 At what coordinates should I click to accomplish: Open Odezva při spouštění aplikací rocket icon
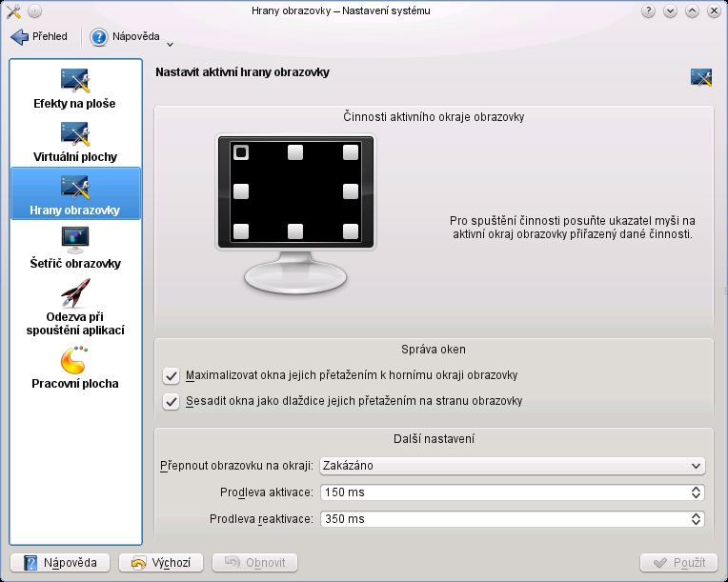pyautogui.click(x=74, y=293)
